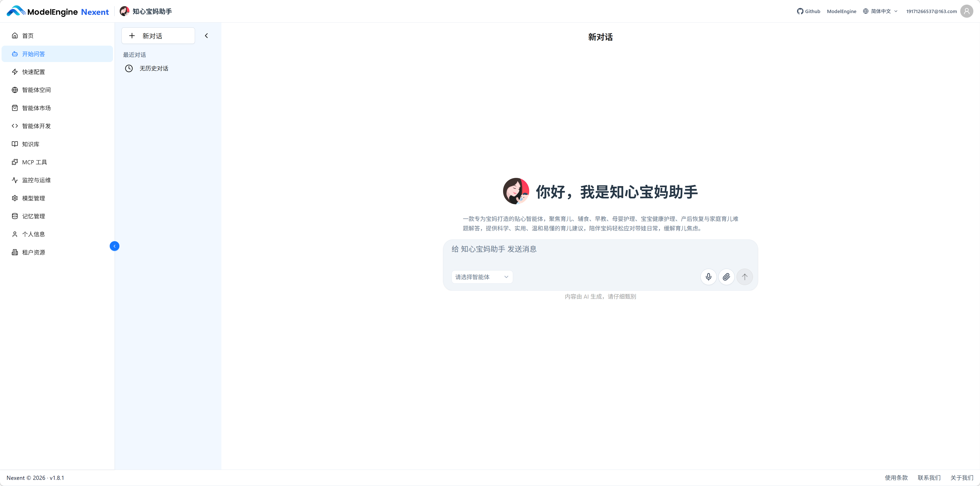Click the microphone voice input icon

pos(708,277)
